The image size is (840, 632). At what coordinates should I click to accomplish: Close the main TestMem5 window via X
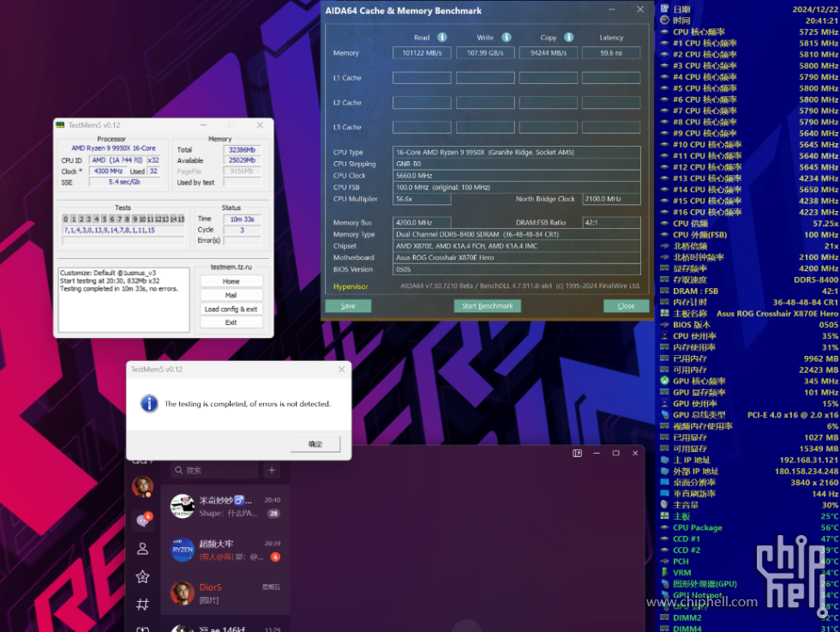(x=260, y=125)
